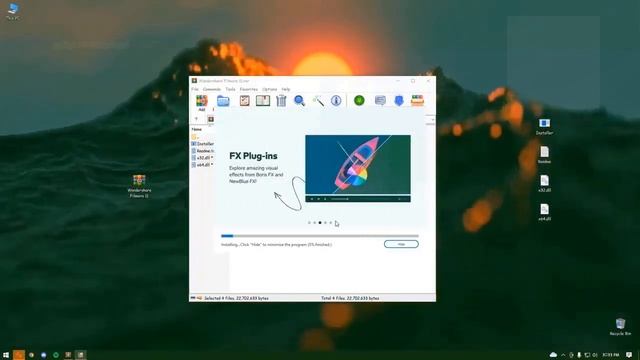Click the installation progress bar
Image resolution: width=640 pixels, height=360 pixels.
[x=320, y=236]
